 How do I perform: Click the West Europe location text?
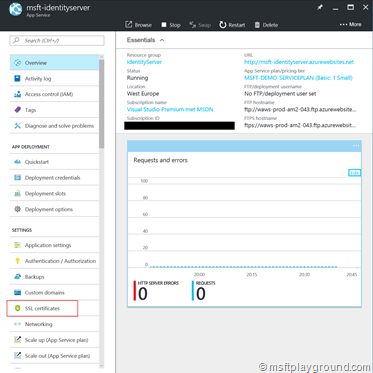143,94
